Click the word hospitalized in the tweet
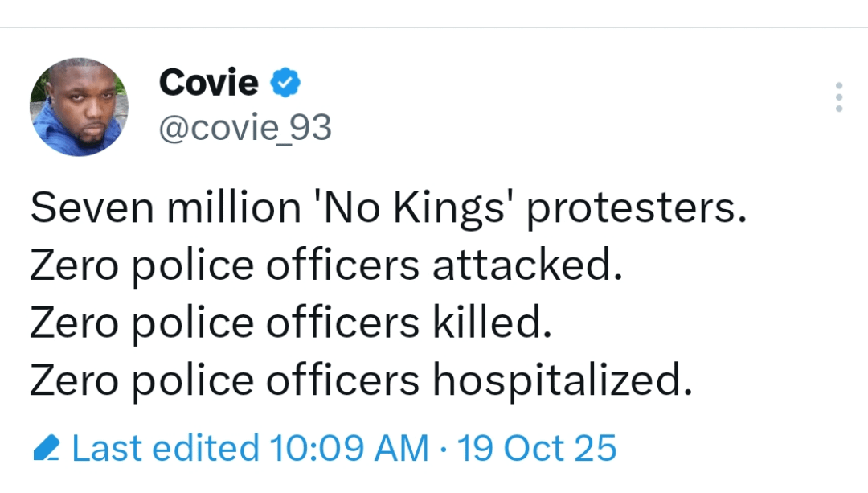 point(563,381)
